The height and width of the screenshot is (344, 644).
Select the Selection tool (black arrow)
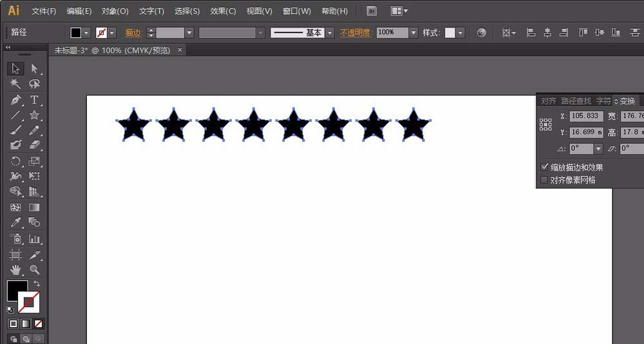15,68
